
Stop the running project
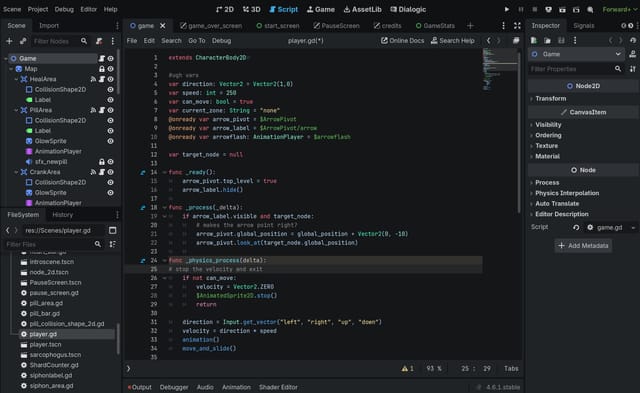535,9
